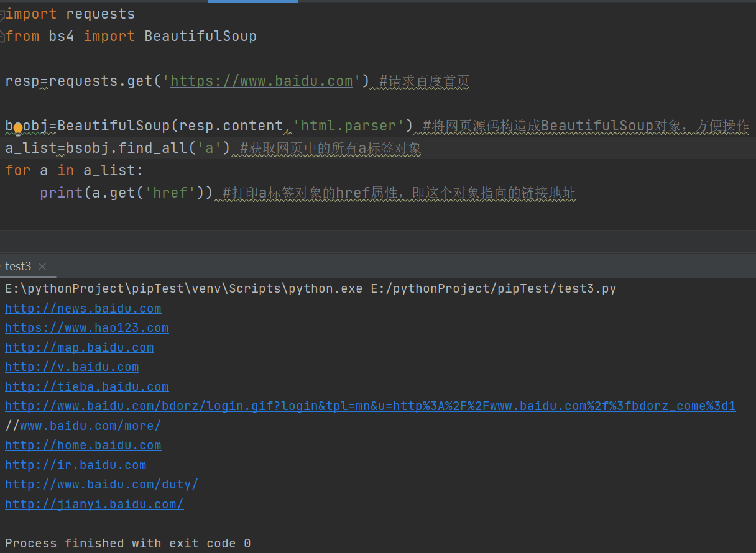Open the http://home.baidu.com link

tap(83, 445)
